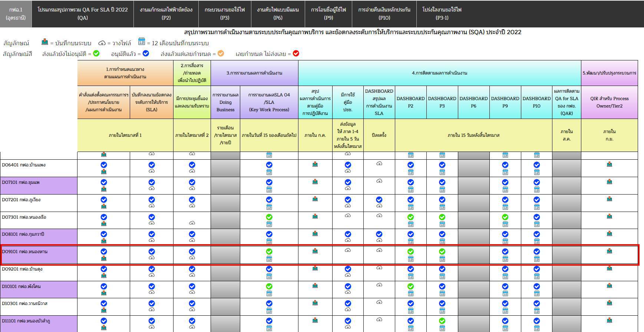Click cloud icon in D09101 DASHBOARD สรุปผล SLA cell

tap(379, 250)
